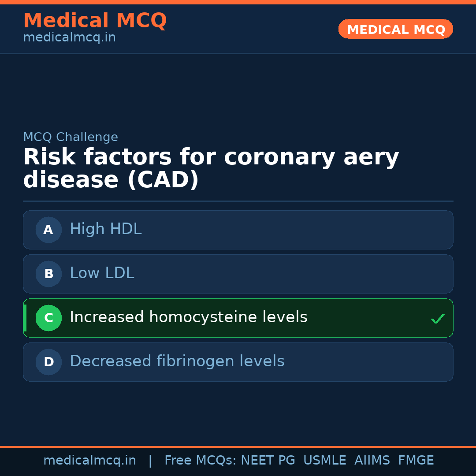Click USMLE in the footer
476x476 pixels.
[x=324, y=461]
